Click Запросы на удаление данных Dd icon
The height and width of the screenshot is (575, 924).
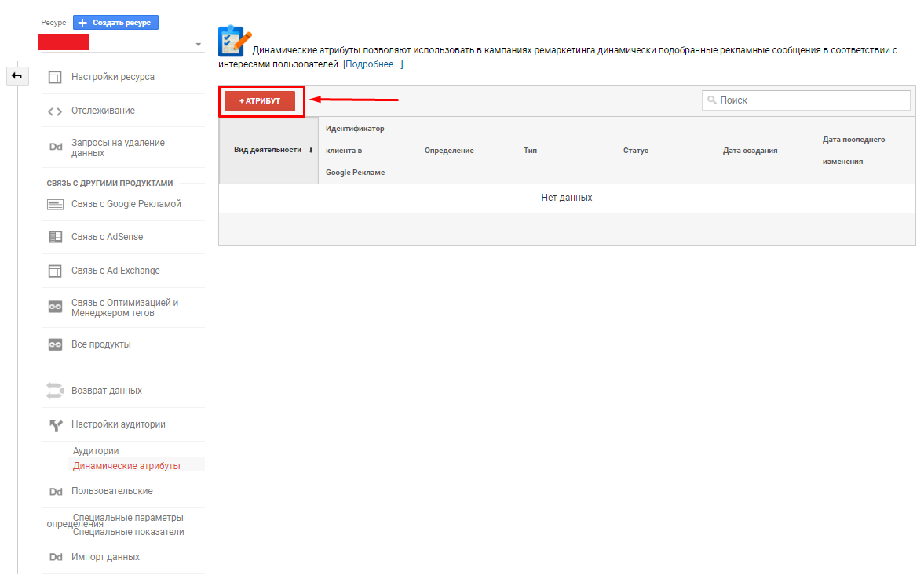(x=56, y=147)
